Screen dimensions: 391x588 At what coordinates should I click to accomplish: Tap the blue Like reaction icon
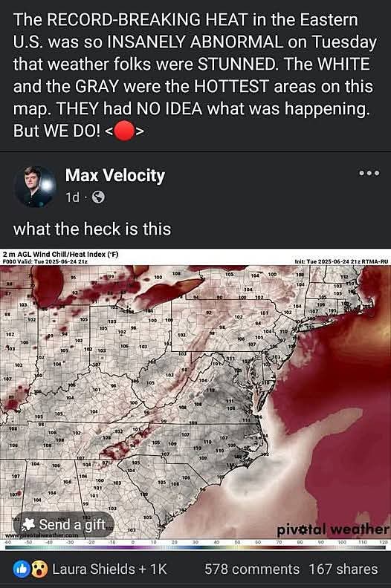click(x=20, y=569)
